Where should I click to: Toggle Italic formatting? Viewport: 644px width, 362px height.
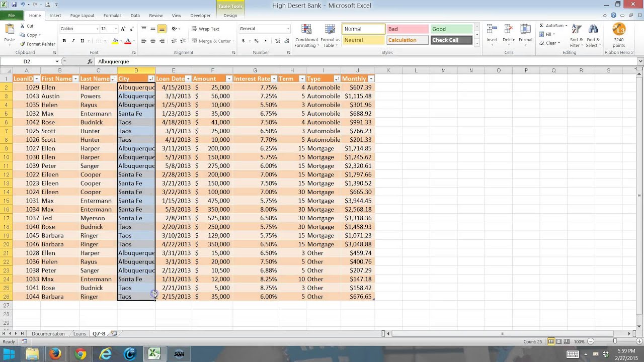pos(73,41)
